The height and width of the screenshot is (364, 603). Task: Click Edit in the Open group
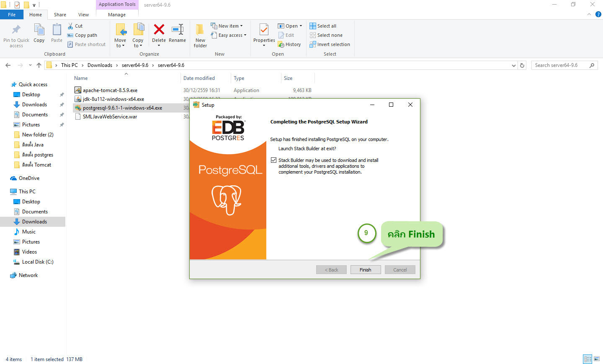[286, 35]
